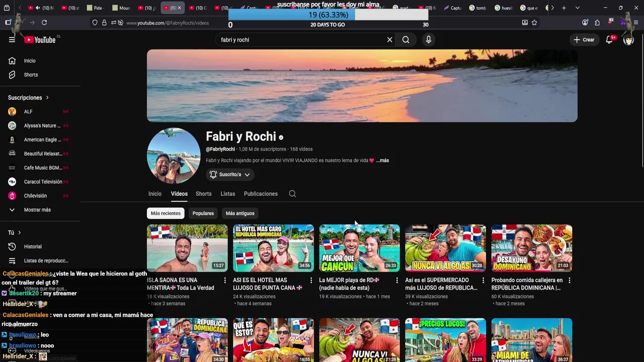Open the Chilevisión subscription

pyautogui.click(x=40, y=196)
